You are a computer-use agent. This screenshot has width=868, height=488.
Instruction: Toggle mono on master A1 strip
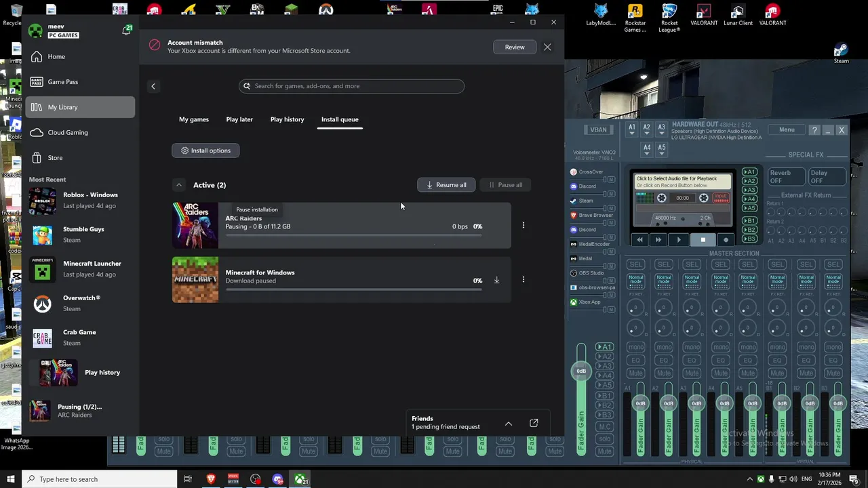coord(635,347)
